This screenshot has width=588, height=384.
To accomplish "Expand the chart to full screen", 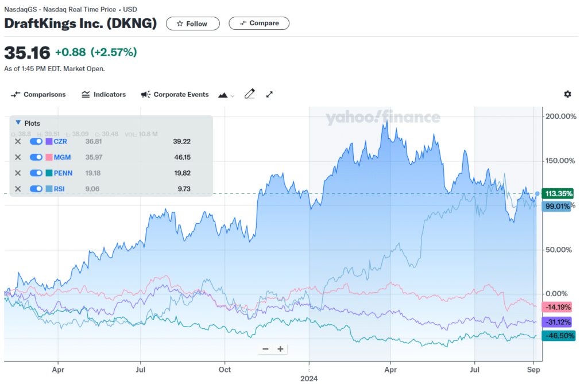I will click(x=269, y=95).
